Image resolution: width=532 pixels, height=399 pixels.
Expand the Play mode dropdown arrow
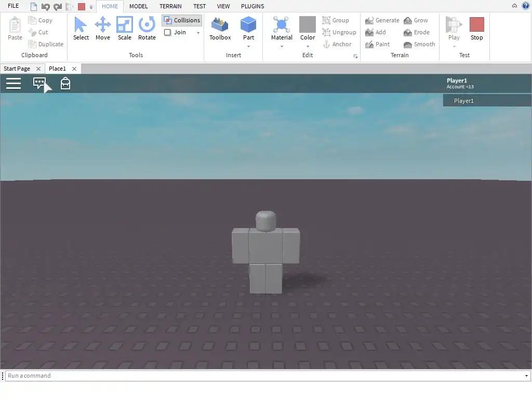coord(454,46)
